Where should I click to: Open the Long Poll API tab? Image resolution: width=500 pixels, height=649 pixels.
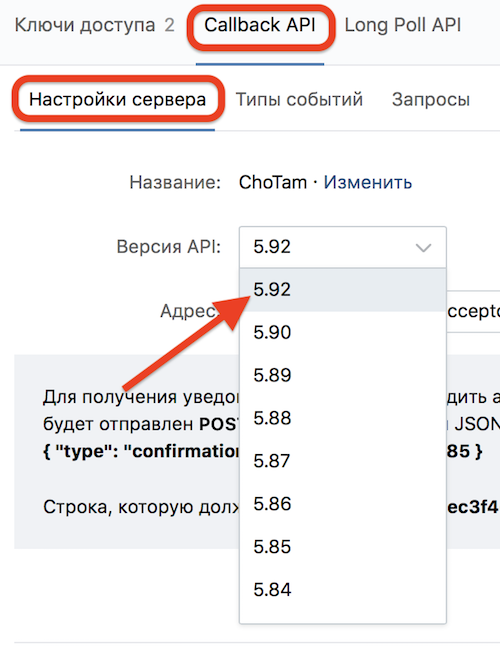pos(403,26)
